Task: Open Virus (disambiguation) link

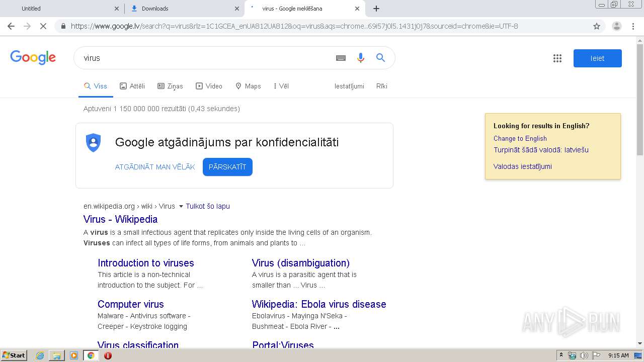Action: tap(301, 263)
